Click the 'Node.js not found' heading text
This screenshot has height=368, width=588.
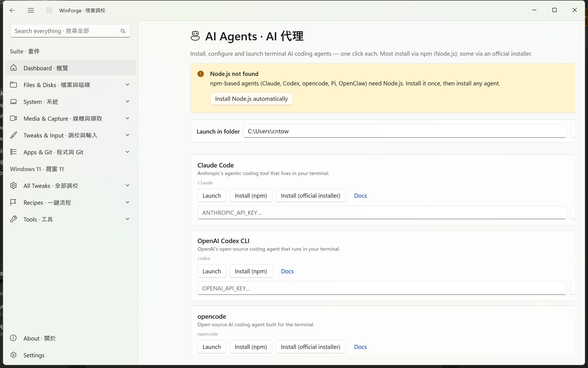(234, 74)
